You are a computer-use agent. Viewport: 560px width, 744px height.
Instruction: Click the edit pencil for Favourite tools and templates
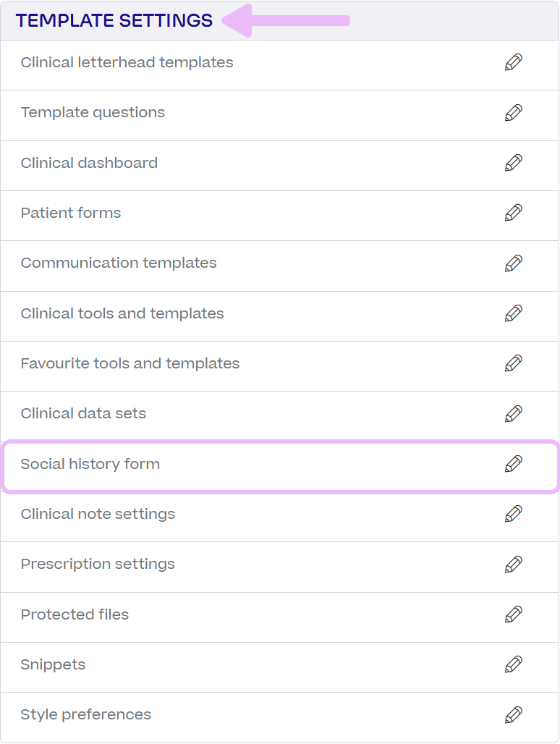coord(514,363)
